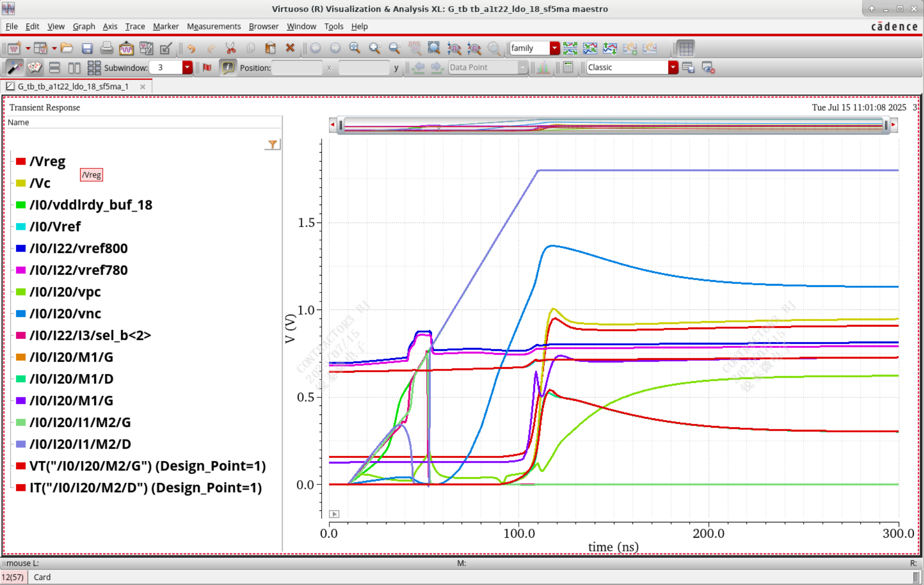The image size is (924, 585).
Task: Click the Print graph icon
Action: coord(106,48)
